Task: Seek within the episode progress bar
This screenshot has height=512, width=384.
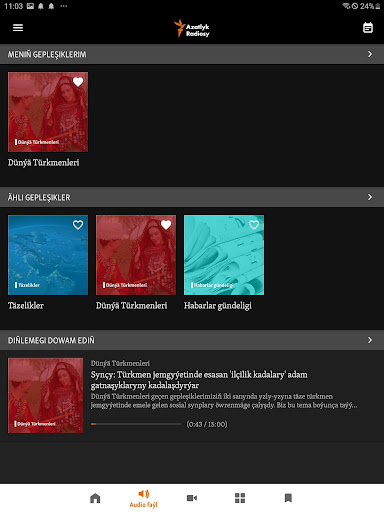Action: click(x=136, y=424)
